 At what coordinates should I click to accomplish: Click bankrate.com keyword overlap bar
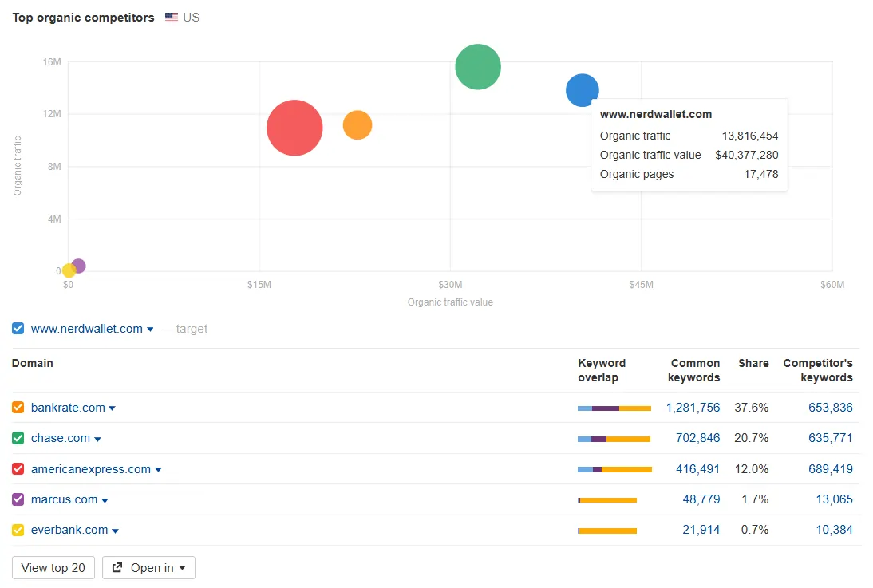[614, 408]
